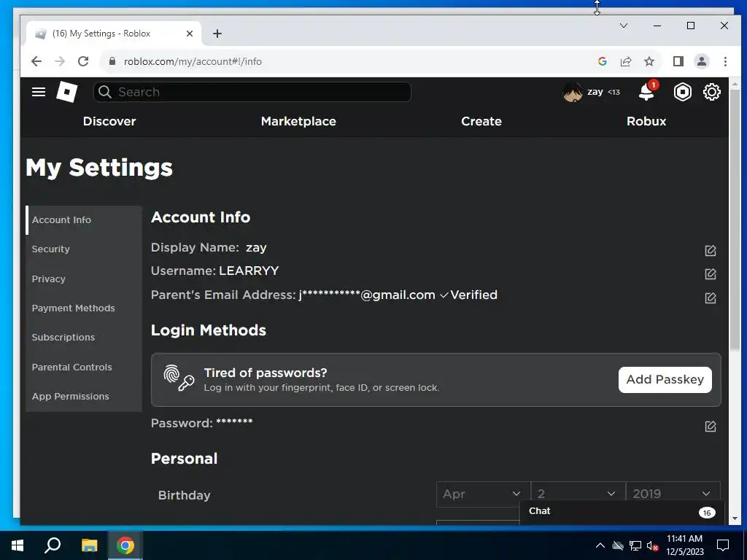Image resolution: width=747 pixels, height=560 pixels.
Task: Show hidden tray icons chevron
Action: tap(600, 545)
